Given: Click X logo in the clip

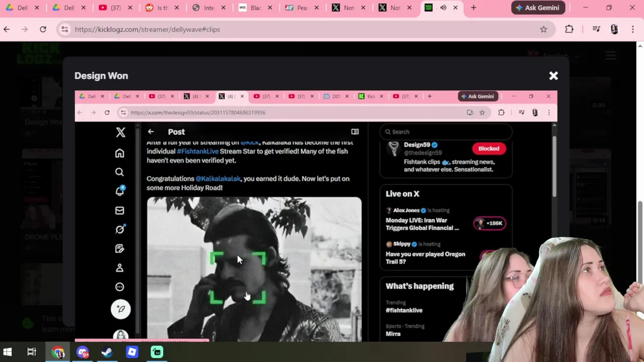Looking at the screenshot, I should click(x=120, y=132).
